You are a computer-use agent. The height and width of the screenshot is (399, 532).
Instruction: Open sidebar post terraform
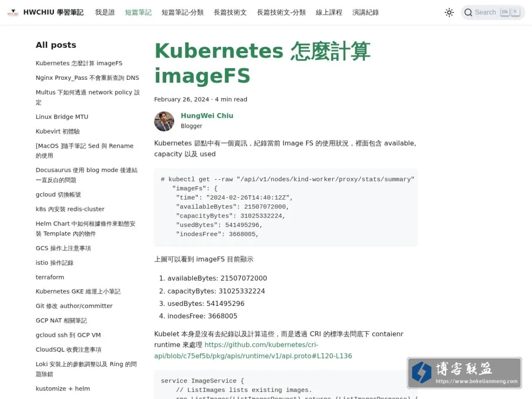50,277
